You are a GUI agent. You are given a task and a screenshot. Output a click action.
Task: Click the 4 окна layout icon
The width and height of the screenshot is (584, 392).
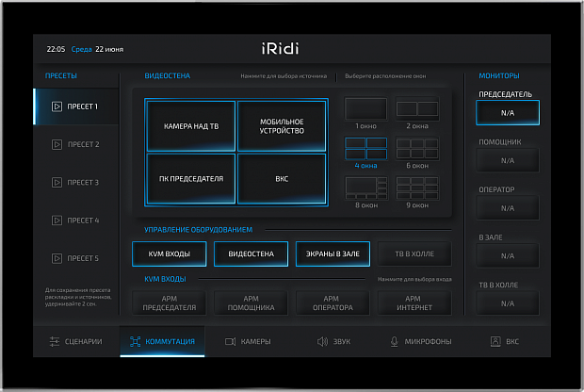pyautogui.click(x=366, y=148)
